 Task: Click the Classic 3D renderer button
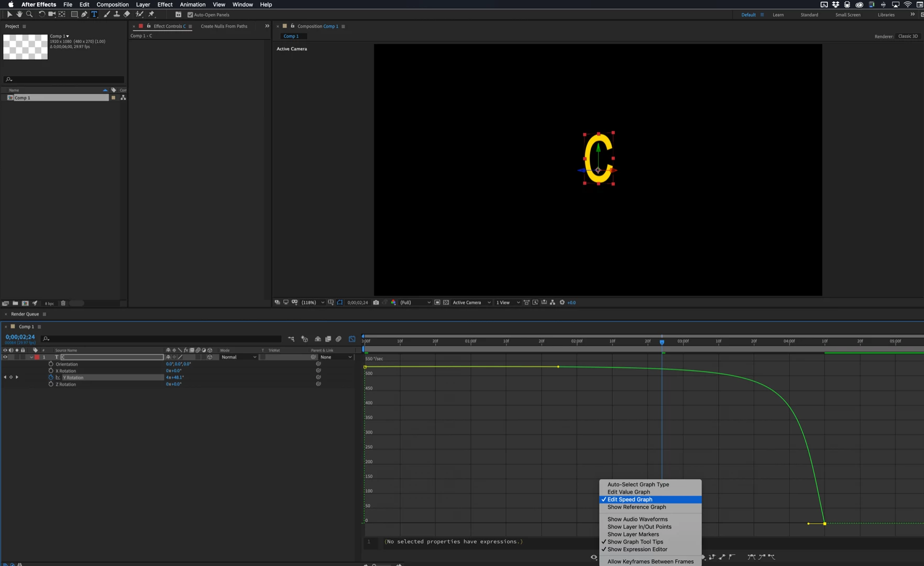(908, 36)
